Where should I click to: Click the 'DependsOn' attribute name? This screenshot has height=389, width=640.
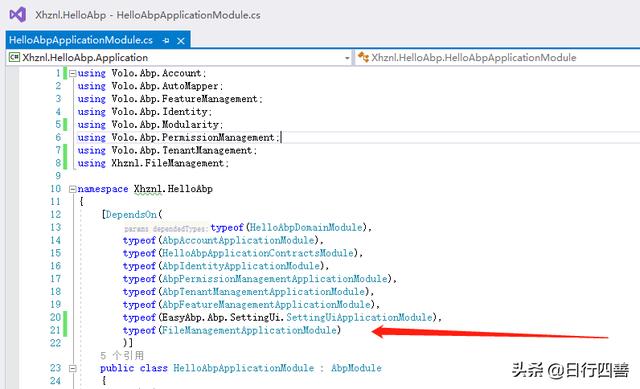pos(131,215)
